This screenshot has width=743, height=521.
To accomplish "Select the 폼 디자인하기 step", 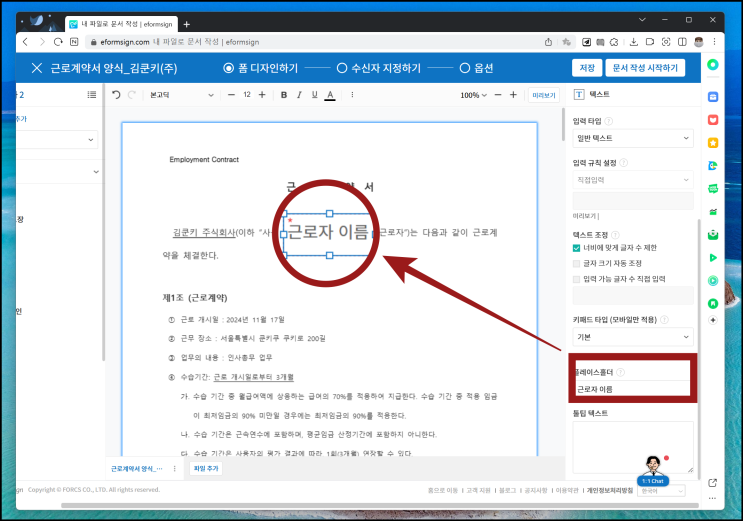I will [x=261, y=68].
